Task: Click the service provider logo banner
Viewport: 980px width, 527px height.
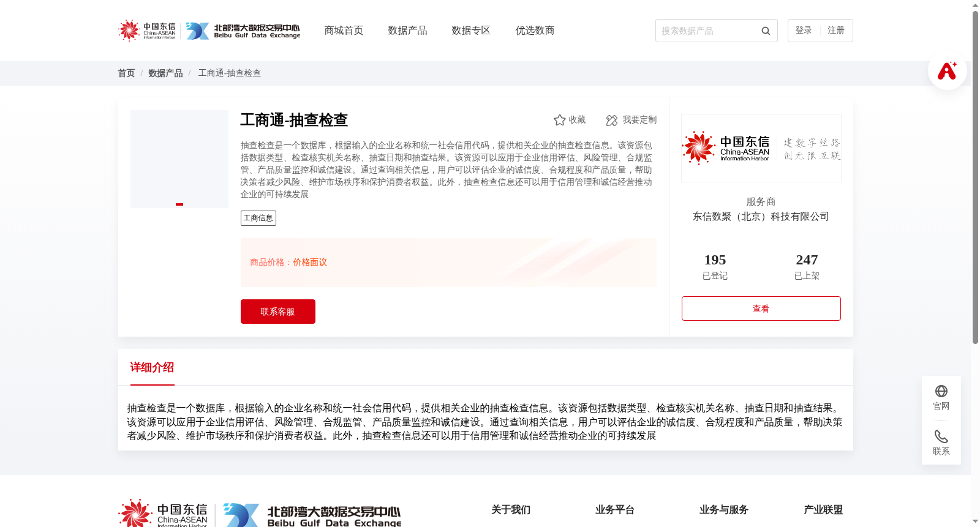Action: tap(761, 148)
